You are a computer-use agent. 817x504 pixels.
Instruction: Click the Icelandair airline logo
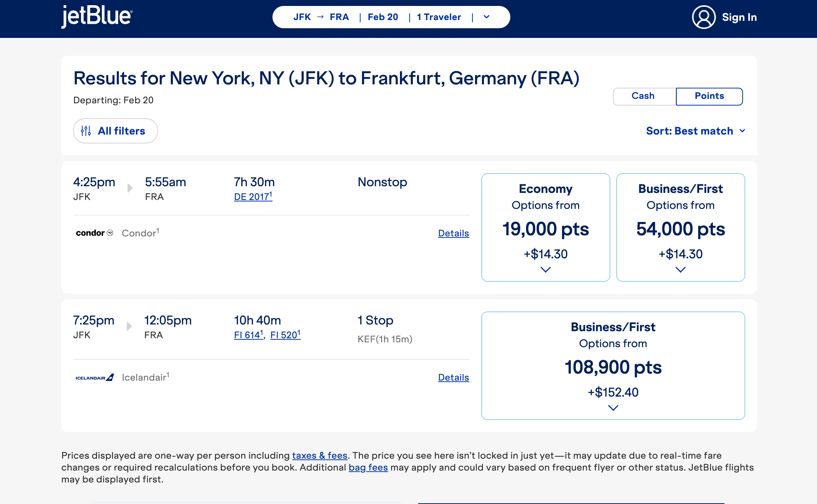(94, 377)
